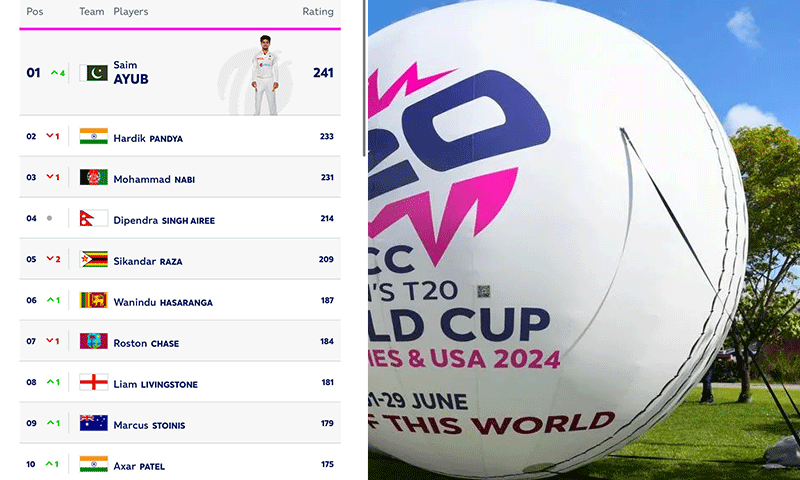Click the green up arrow beside position 01

click(x=54, y=73)
